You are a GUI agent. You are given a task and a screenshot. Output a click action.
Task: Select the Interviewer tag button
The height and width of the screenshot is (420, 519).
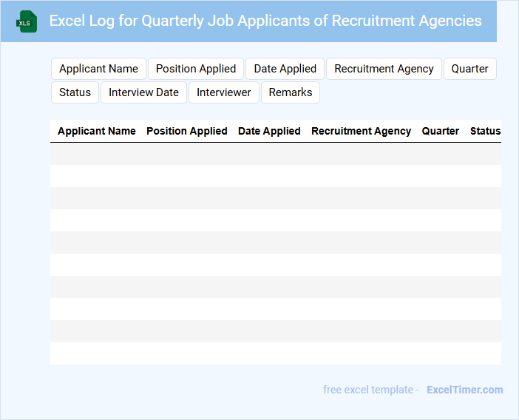tap(224, 92)
